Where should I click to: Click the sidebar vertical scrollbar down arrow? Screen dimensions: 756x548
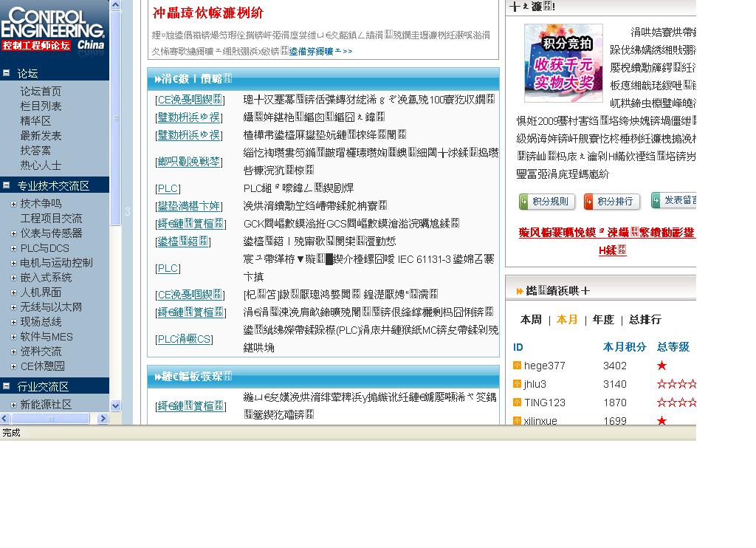[x=115, y=405]
